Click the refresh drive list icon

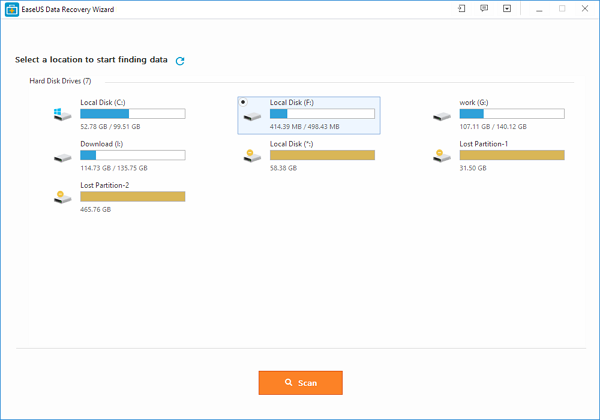(180, 61)
